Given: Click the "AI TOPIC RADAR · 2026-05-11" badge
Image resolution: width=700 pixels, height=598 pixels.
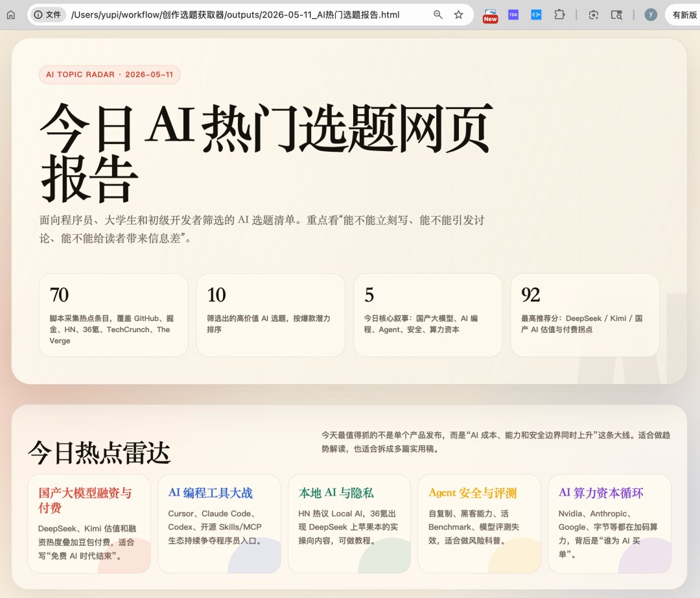Looking at the screenshot, I should pyautogui.click(x=110, y=75).
